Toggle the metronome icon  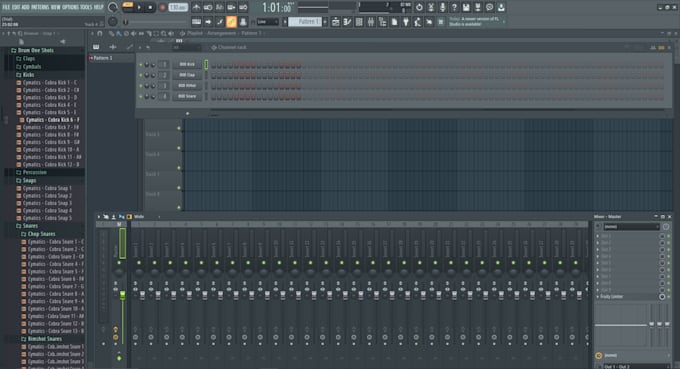click(x=196, y=7)
